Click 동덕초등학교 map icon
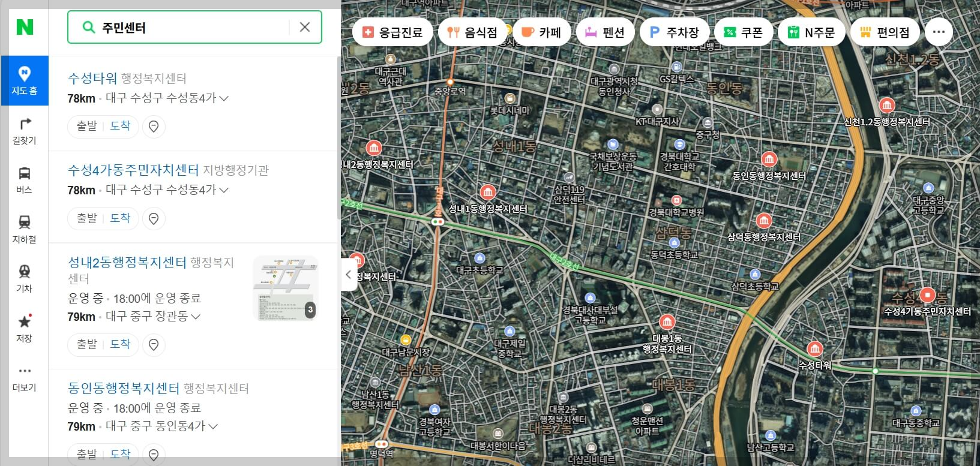 [x=674, y=243]
